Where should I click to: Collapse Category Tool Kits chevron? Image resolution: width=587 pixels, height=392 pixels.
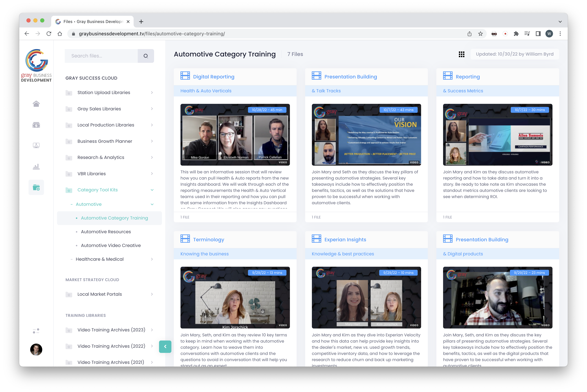click(x=152, y=190)
